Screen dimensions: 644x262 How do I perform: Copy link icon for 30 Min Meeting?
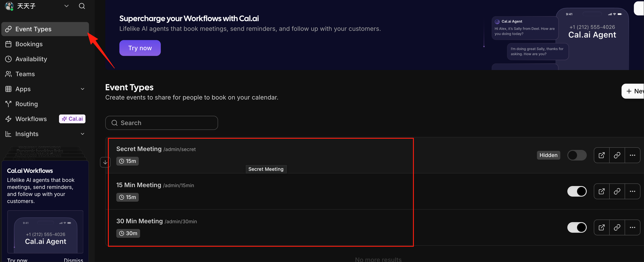coord(617,227)
